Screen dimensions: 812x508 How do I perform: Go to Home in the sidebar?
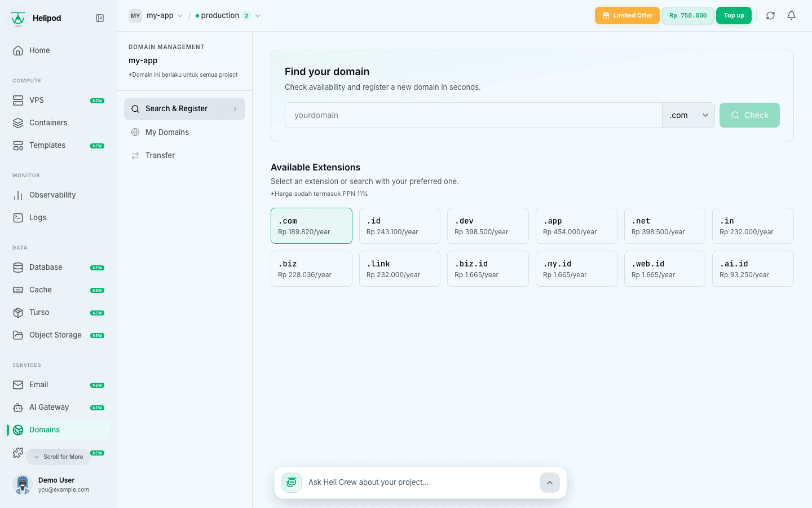(58, 50)
